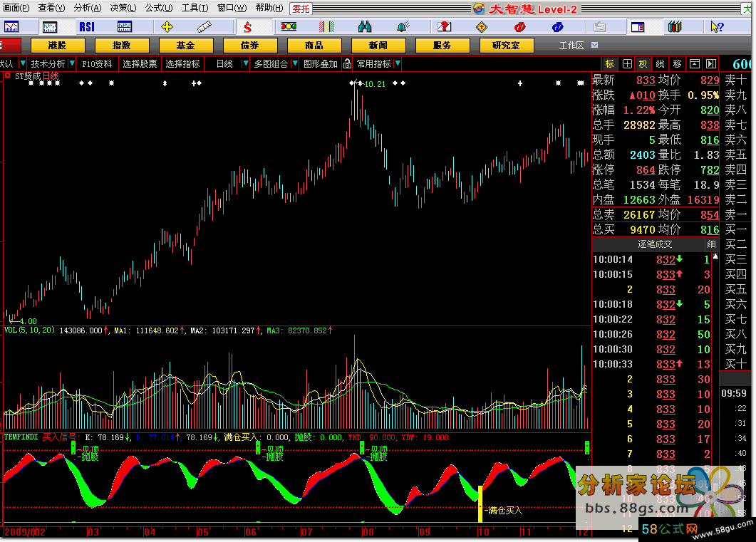
Task: Open the binoculars search icon
Action: [x=365, y=27]
